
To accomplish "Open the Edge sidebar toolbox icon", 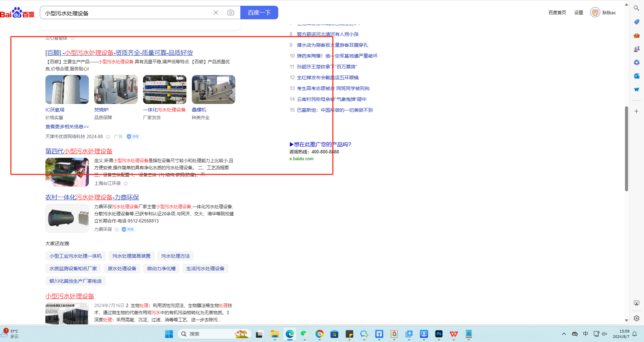I will coord(637,35).
